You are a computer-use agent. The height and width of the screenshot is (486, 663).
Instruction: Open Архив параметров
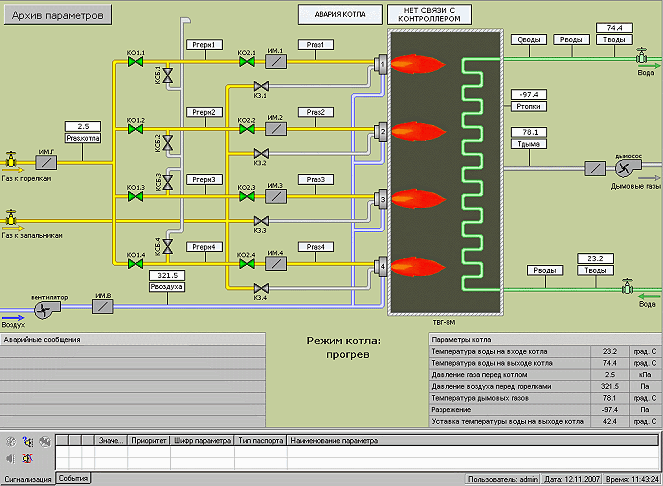point(57,17)
